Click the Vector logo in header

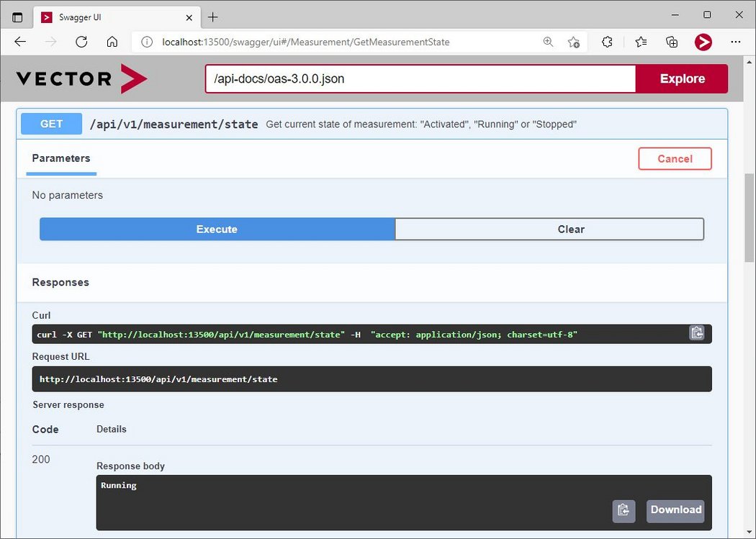tap(81, 78)
